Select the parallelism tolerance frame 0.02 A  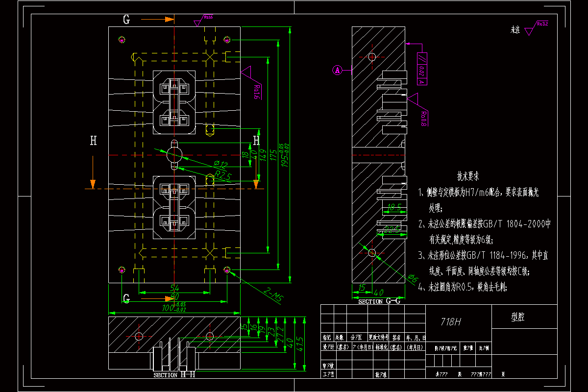pyautogui.click(x=421, y=69)
